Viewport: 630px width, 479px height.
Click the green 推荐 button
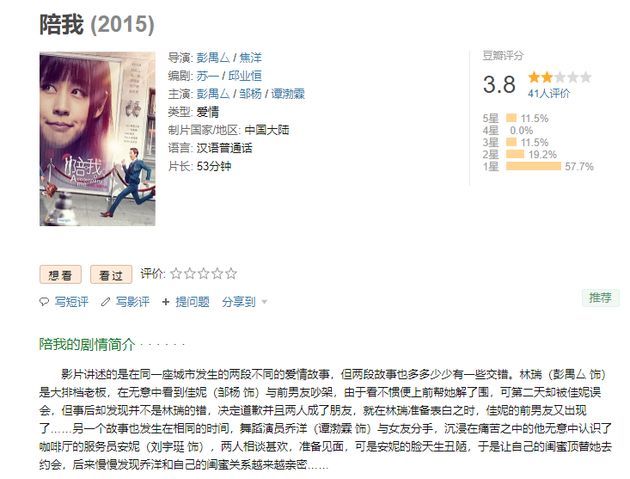click(x=600, y=298)
